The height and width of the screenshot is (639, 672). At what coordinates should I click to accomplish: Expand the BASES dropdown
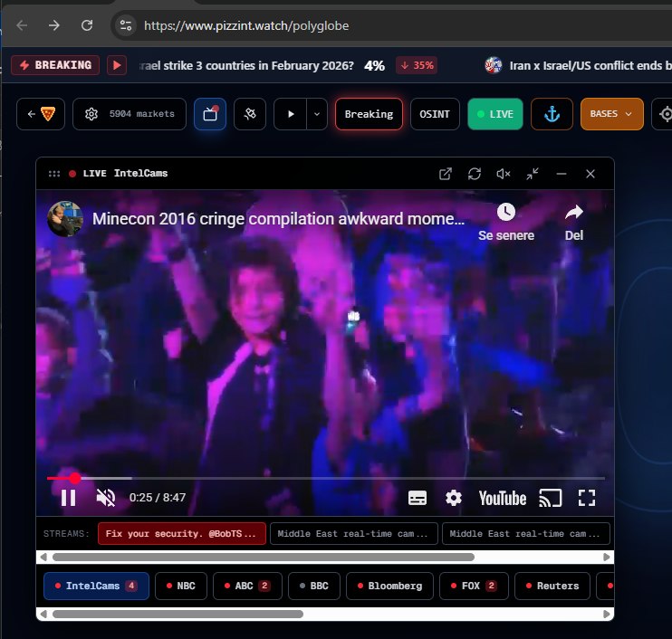(612, 114)
